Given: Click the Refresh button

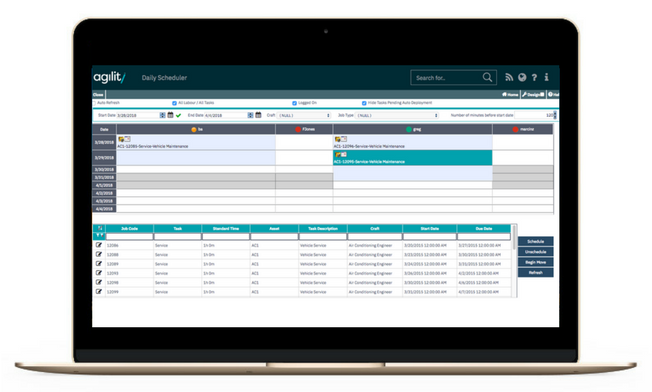Looking at the screenshot, I should pos(536,273).
